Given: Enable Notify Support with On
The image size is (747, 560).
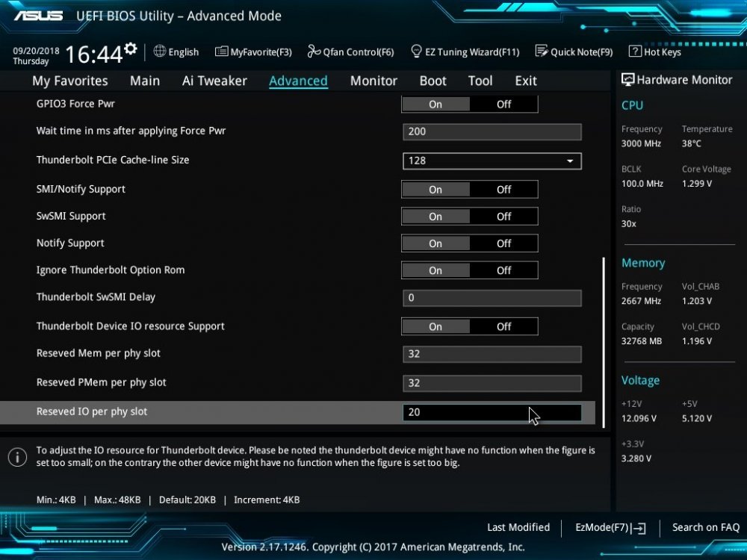Looking at the screenshot, I should click(x=436, y=243).
